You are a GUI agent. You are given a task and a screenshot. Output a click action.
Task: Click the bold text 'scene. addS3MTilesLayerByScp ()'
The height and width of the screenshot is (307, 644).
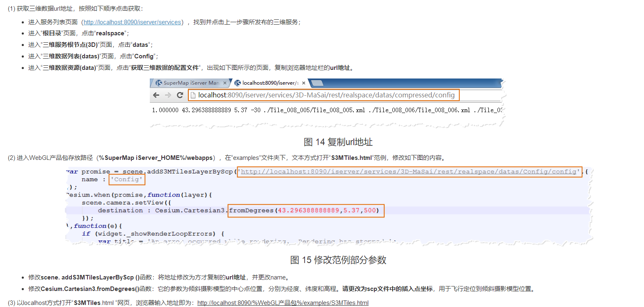coord(90,277)
